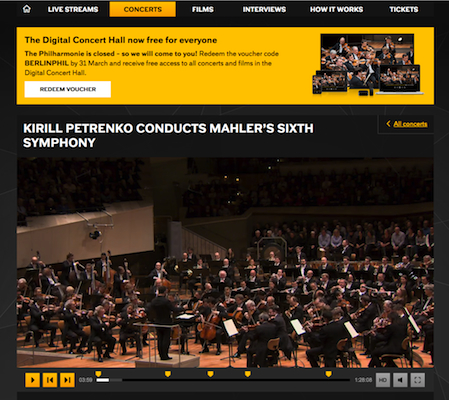Go to the home page icon
The height and width of the screenshot is (400, 449).
[x=27, y=9]
